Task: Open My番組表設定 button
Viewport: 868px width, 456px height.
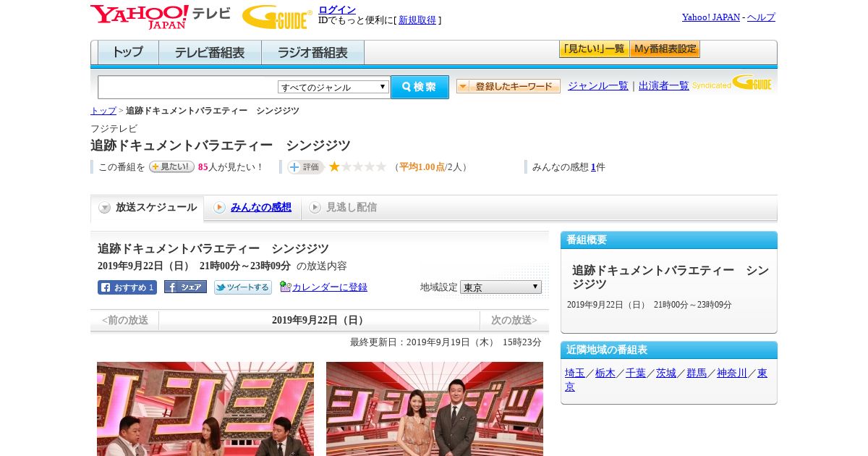Action: click(x=665, y=49)
